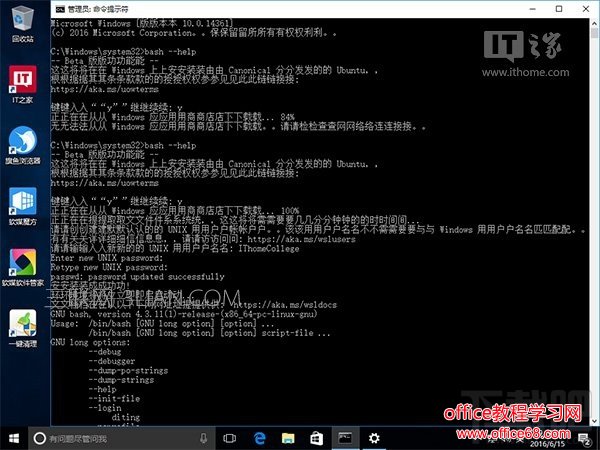Select the Command Prompt taskbar button
Screen dimensions: 600x450
345,438
